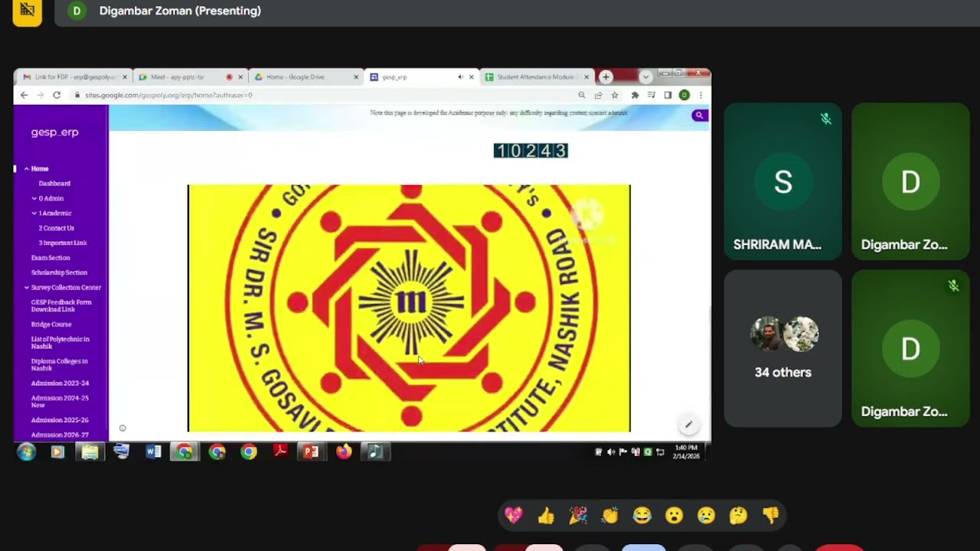The image size is (980, 551).
Task: Open a new browser tab
Action: 606,77
